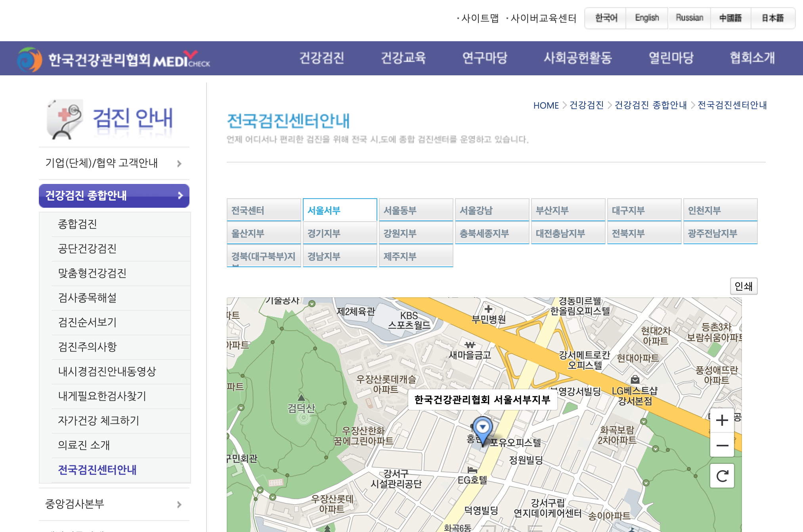Viewport: 803px width, 532px height.
Task: Click the blue location marker pin on the map
Action: [482, 428]
